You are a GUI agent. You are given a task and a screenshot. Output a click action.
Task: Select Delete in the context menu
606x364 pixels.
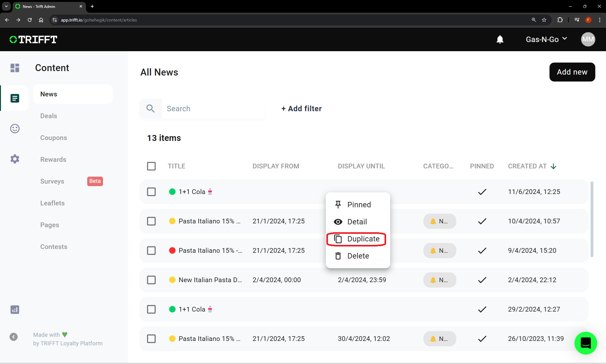[358, 256]
